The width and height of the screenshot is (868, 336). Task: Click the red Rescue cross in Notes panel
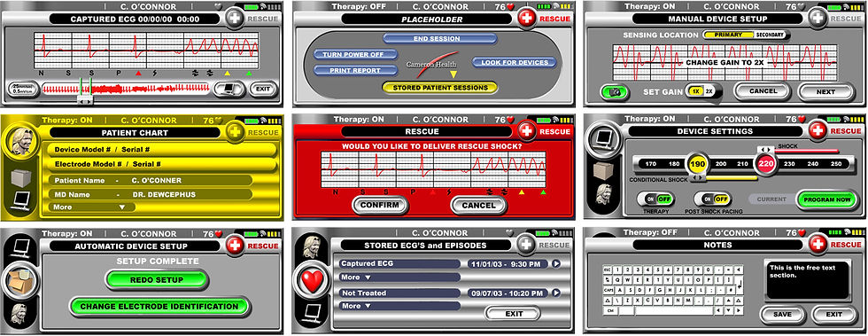[x=818, y=245]
